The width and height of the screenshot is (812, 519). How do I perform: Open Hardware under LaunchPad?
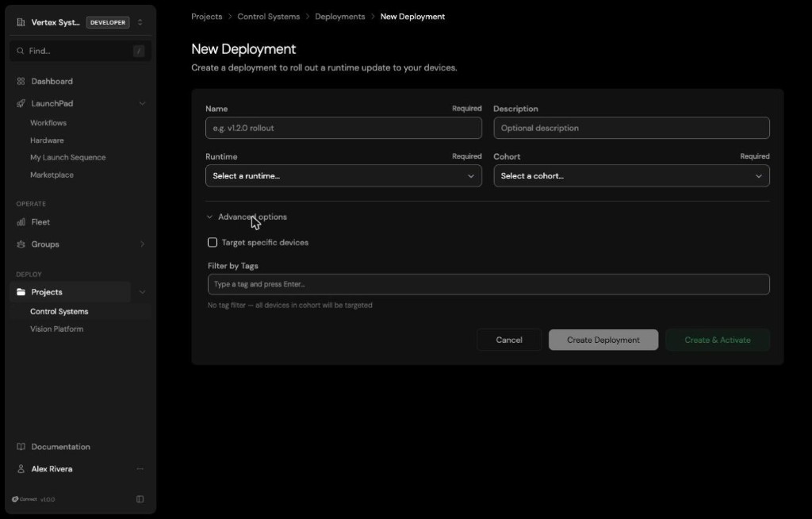click(47, 140)
